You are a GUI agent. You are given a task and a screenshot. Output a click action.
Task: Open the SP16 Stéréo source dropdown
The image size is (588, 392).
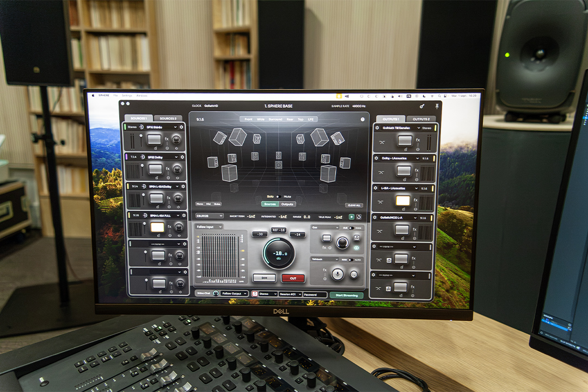click(162, 127)
